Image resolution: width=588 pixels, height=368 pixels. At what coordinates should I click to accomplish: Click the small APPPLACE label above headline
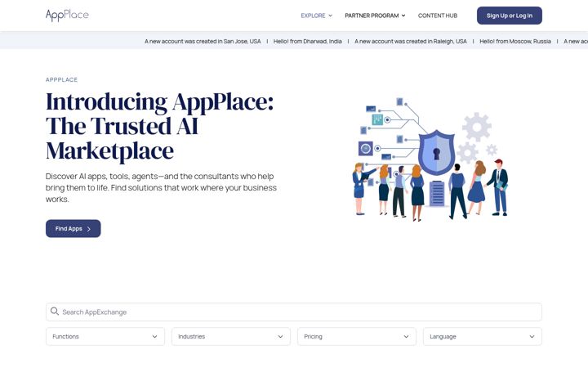[x=61, y=79]
